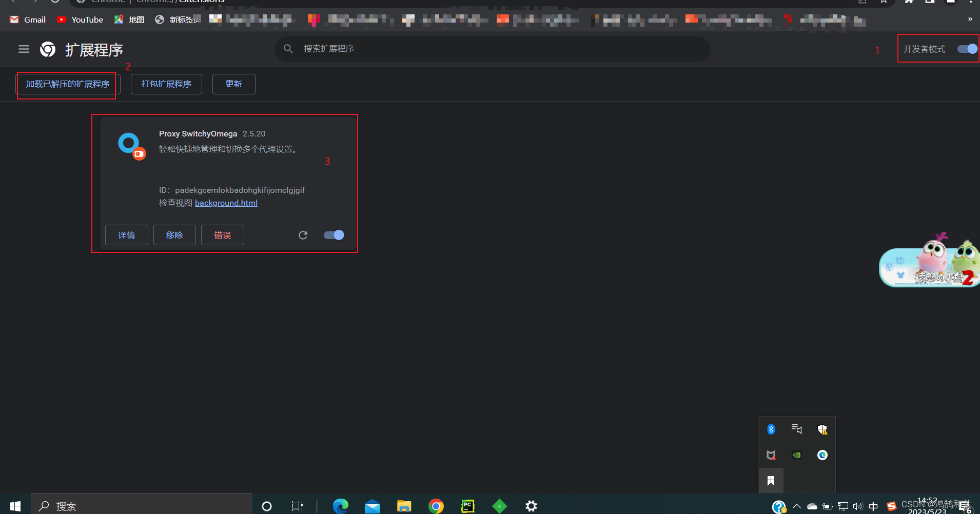Click the Edge icon in tray overflow
This screenshot has height=514, width=980.
click(822, 455)
